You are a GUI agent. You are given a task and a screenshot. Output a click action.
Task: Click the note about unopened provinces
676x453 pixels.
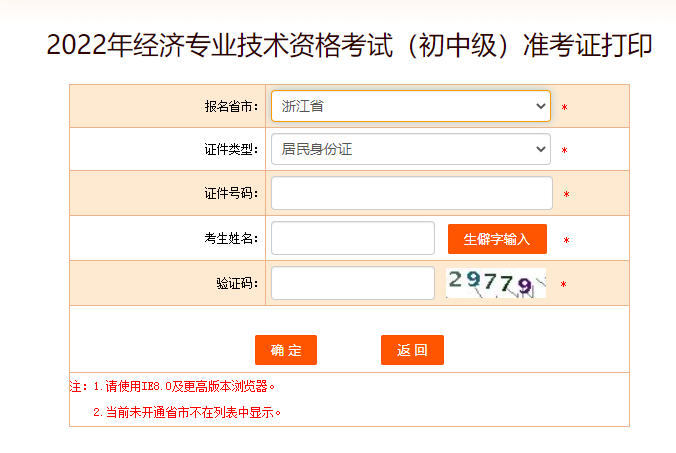point(188,412)
